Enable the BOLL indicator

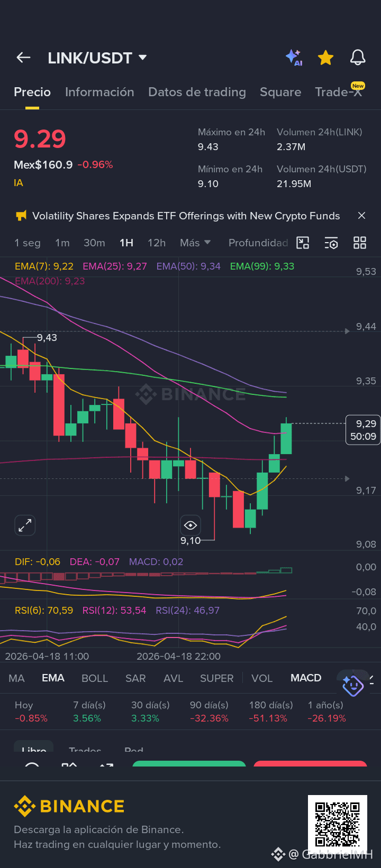click(x=95, y=678)
